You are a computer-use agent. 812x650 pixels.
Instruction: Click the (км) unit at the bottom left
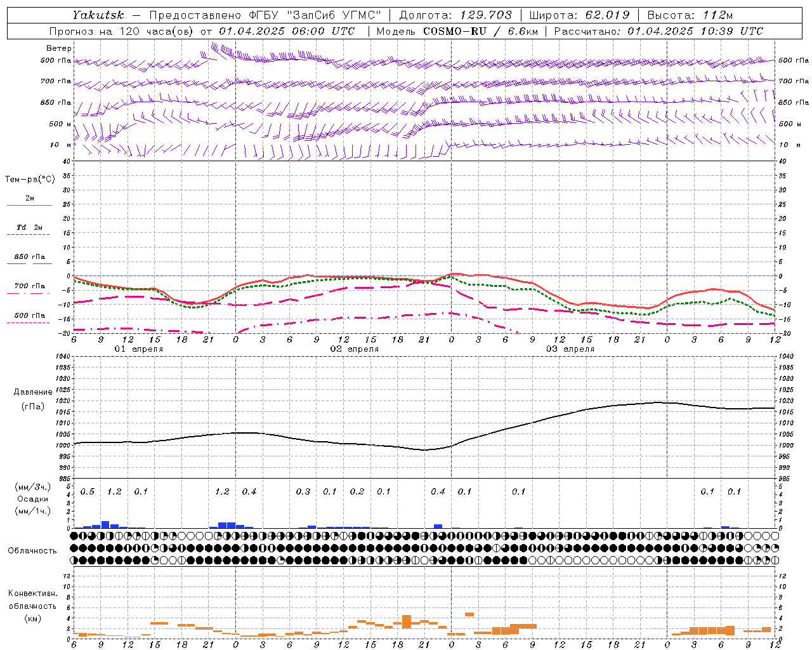[x=32, y=618]
